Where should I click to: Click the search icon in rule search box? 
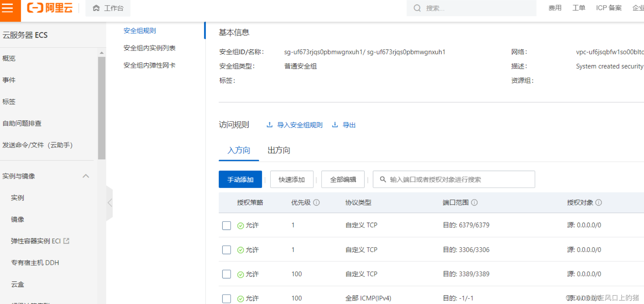383,179
